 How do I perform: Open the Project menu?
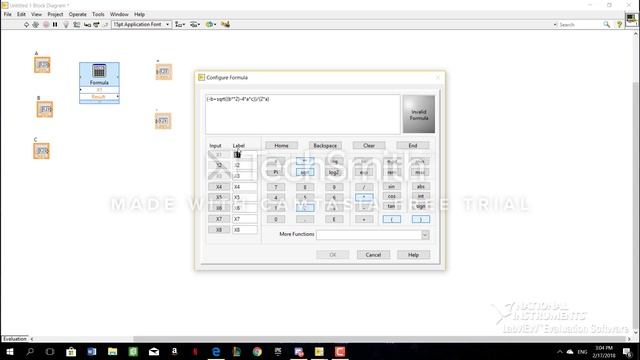(x=55, y=14)
